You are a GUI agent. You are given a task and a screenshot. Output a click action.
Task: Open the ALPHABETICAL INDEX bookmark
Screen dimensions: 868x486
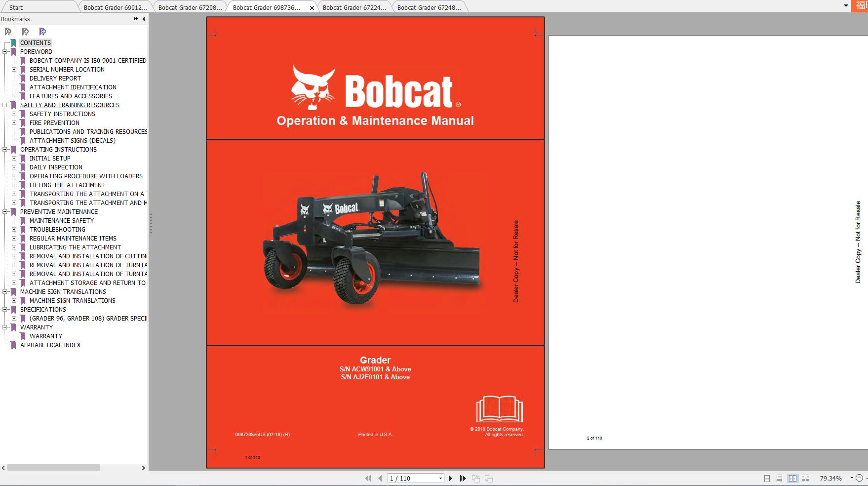coord(51,345)
